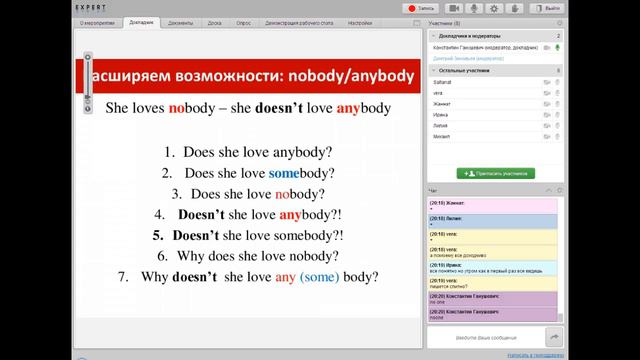The height and width of the screenshot is (360, 640).
Task: Toggle camera for moderator Константин
Action: coord(547,48)
